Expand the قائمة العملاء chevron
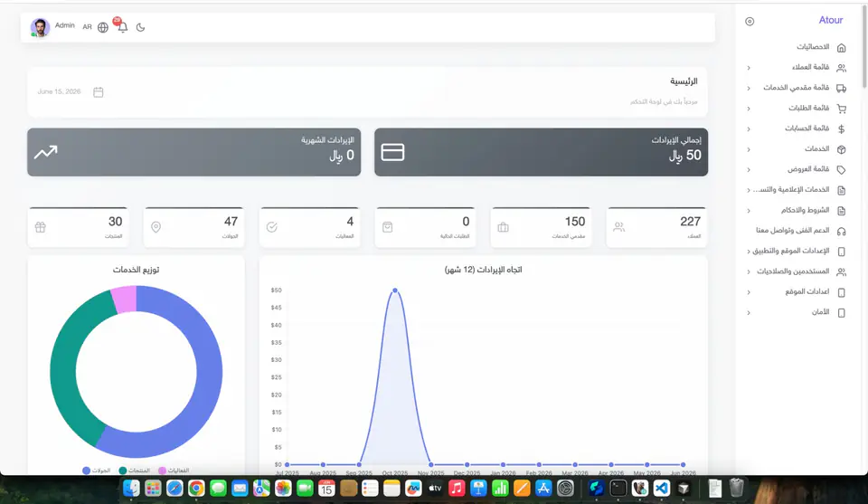The image size is (868, 504). (x=749, y=68)
